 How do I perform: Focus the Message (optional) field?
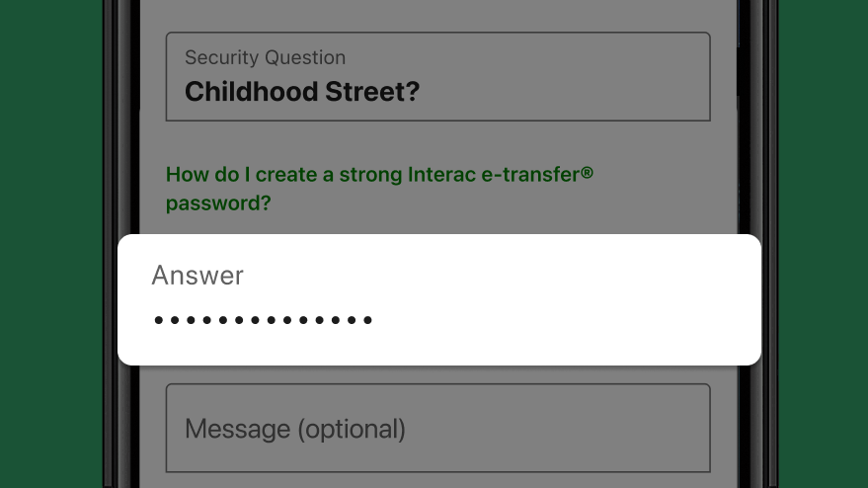[437, 428]
